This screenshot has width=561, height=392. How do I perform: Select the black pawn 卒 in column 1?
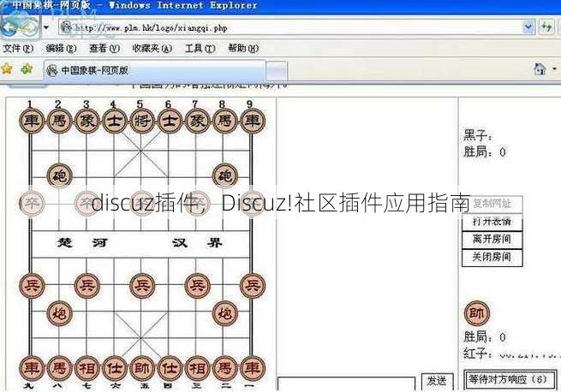[32, 204]
